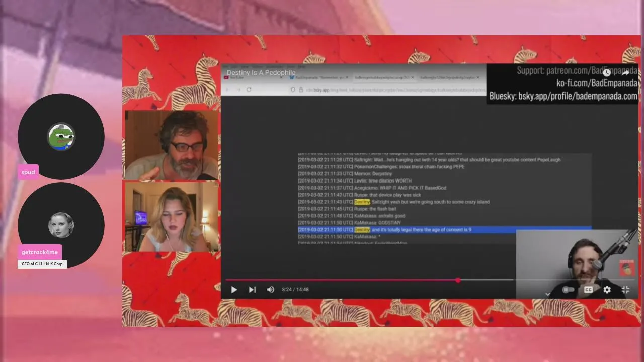Close the YouTube browser tab
The height and width of the screenshot is (362, 644).
tap(282, 78)
